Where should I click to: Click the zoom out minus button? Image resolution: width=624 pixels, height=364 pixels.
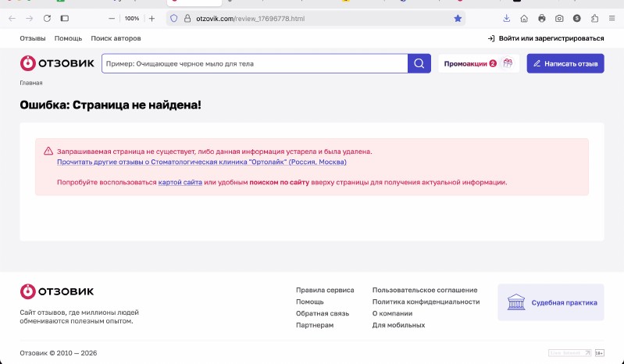112,18
